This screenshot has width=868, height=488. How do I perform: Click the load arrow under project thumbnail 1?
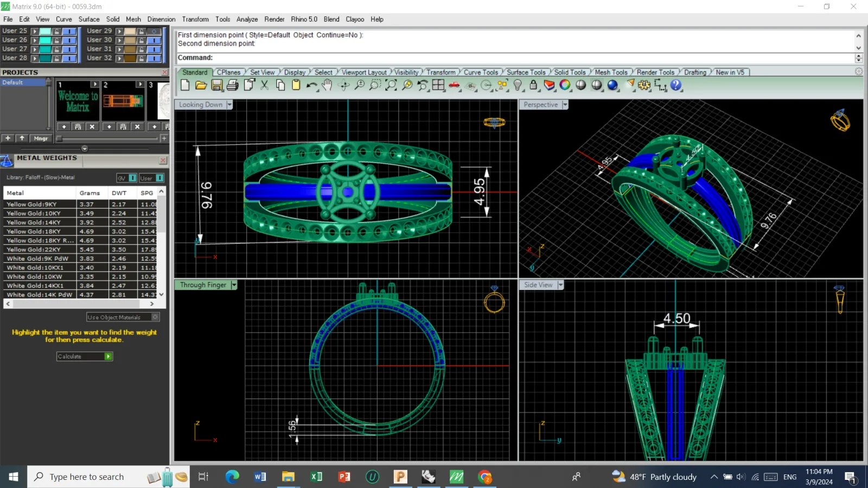64,126
